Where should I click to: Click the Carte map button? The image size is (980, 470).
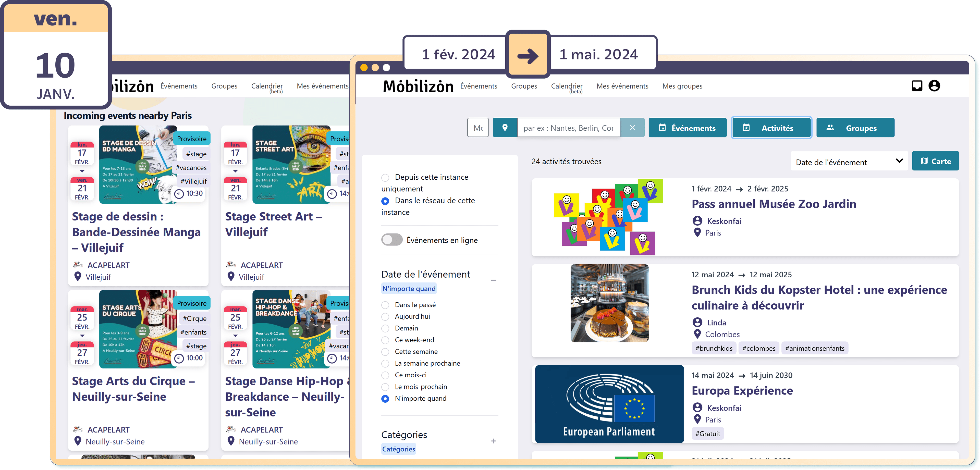point(935,161)
